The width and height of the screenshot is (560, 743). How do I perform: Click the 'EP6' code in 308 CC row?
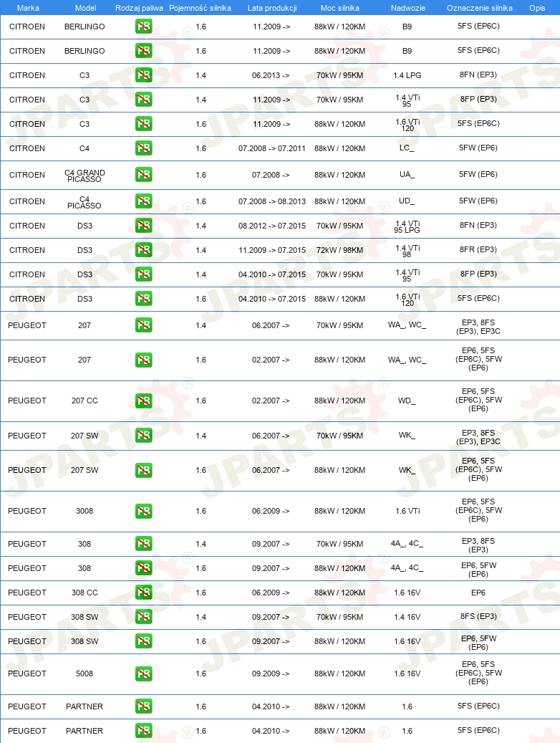tap(478, 593)
